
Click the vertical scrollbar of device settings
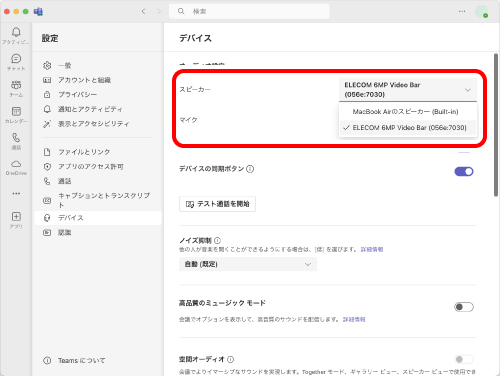pyautogui.click(x=496, y=125)
